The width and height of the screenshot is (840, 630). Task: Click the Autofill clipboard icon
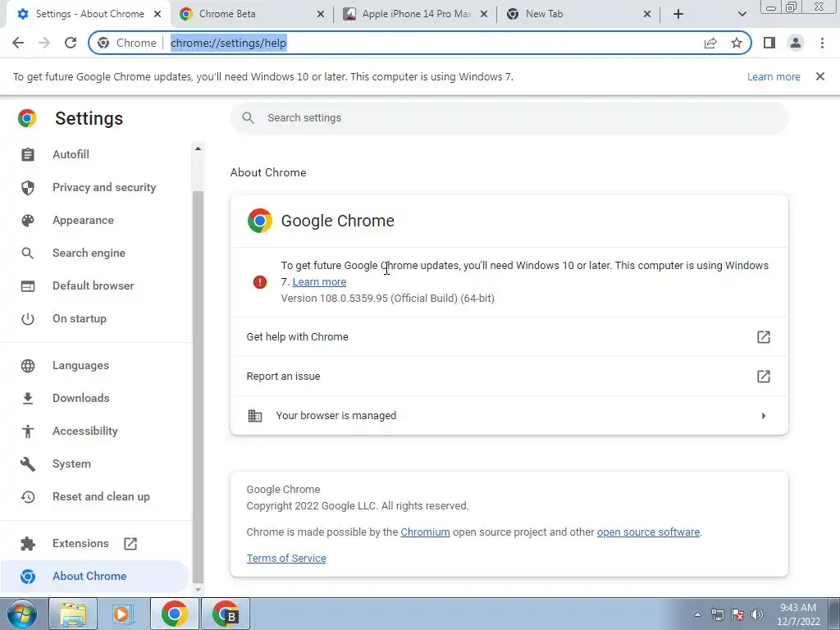[x=28, y=154]
